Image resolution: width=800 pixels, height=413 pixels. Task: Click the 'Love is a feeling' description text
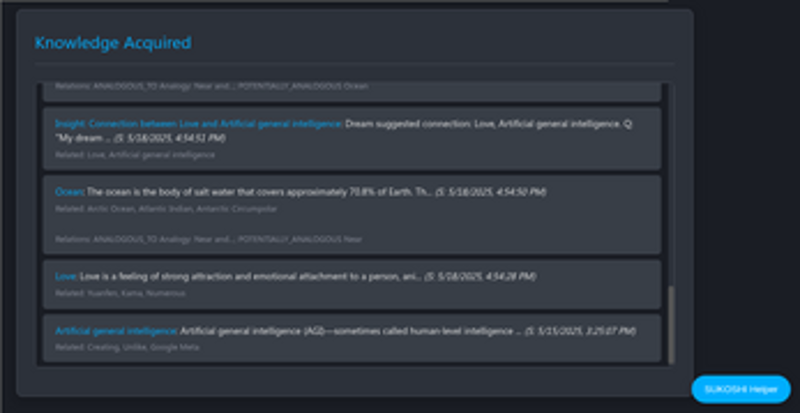(250, 275)
